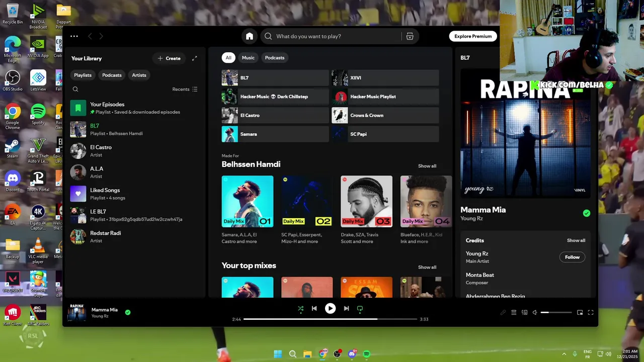The image size is (644, 362).
Task: Open the lyrics microphone icon
Action: coord(503,312)
